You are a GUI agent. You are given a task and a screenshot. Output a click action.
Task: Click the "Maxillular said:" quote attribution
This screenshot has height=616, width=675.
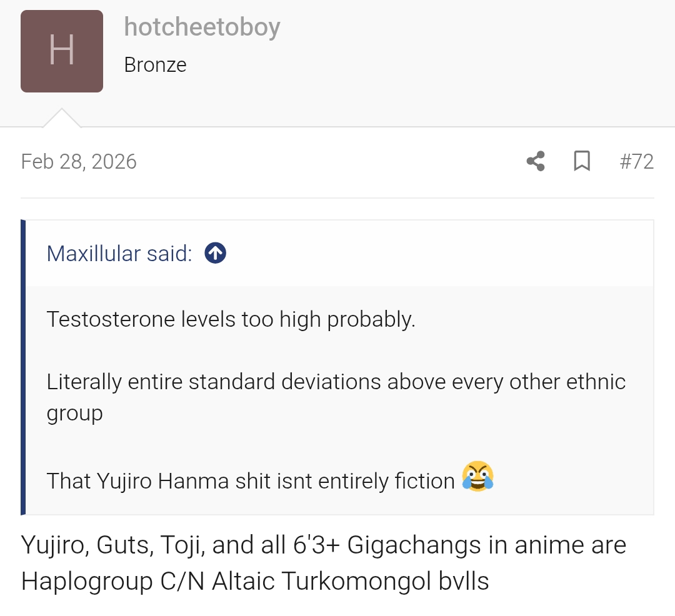[x=119, y=254]
